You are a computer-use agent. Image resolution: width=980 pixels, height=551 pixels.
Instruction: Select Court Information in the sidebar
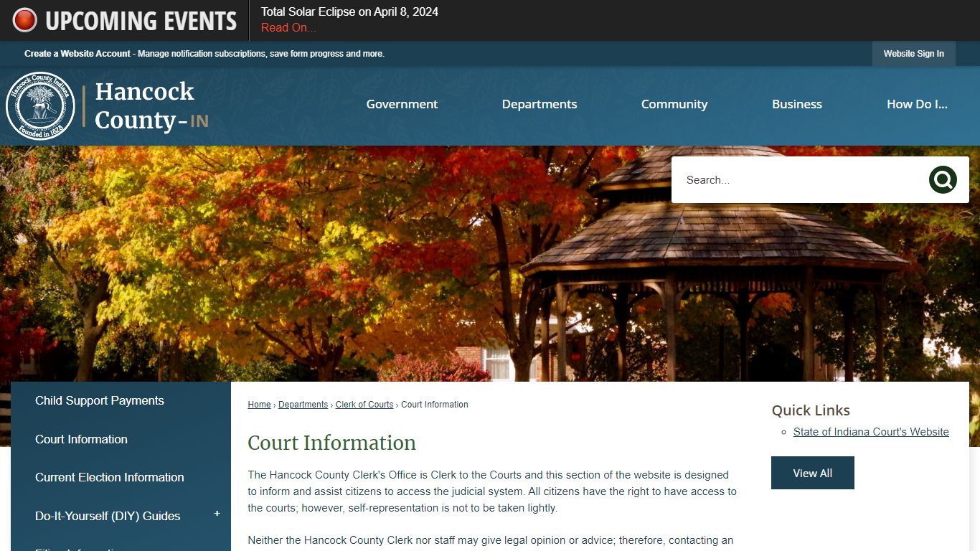pos(121,439)
